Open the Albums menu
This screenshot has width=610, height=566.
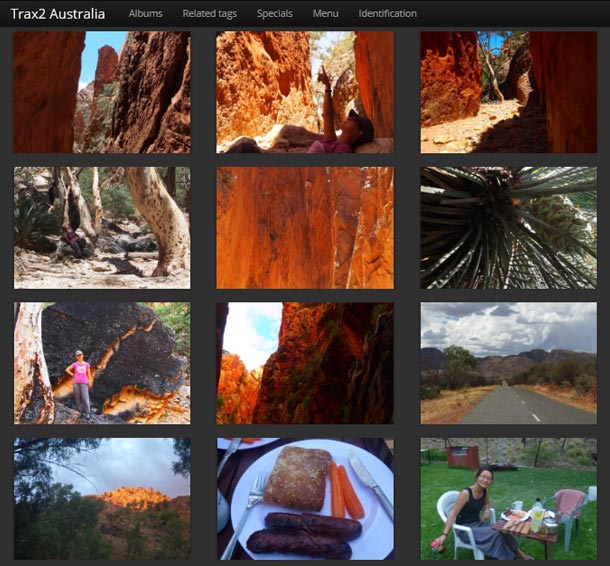click(x=145, y=14)
